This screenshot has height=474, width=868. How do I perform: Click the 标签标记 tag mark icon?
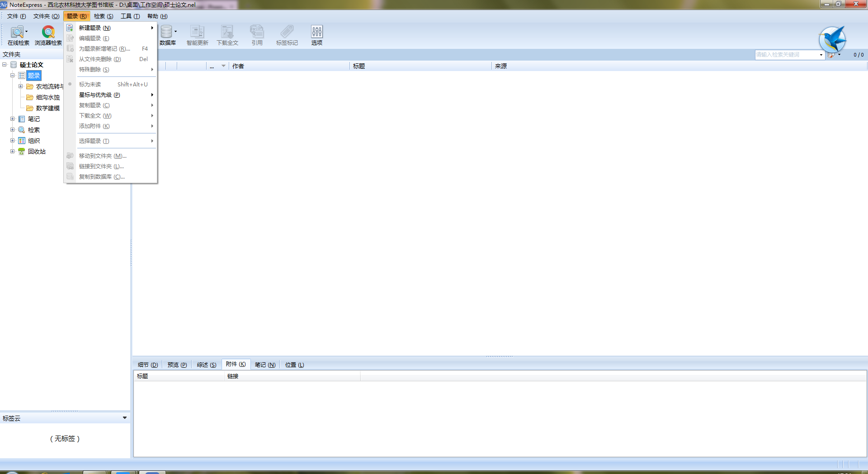coord(287,35)
